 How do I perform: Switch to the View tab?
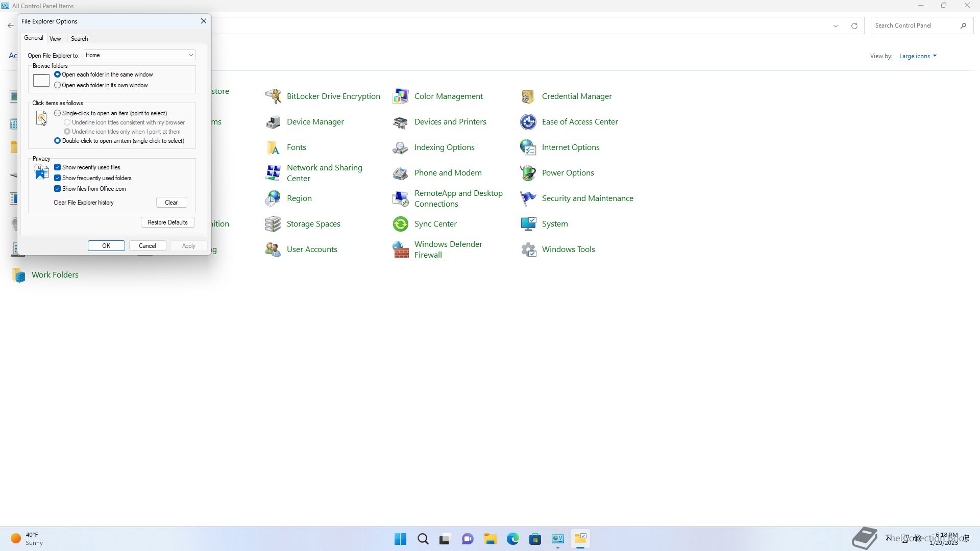tap(55, 39)
